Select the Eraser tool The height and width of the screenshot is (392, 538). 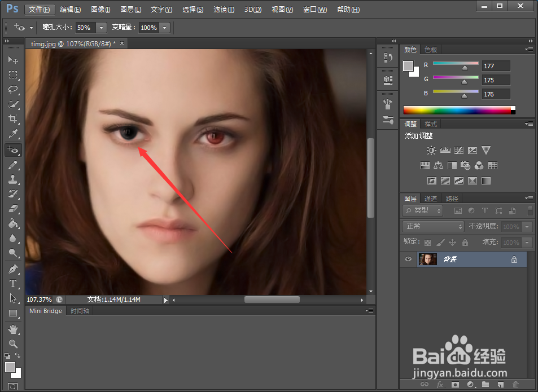tap(13, 209)
